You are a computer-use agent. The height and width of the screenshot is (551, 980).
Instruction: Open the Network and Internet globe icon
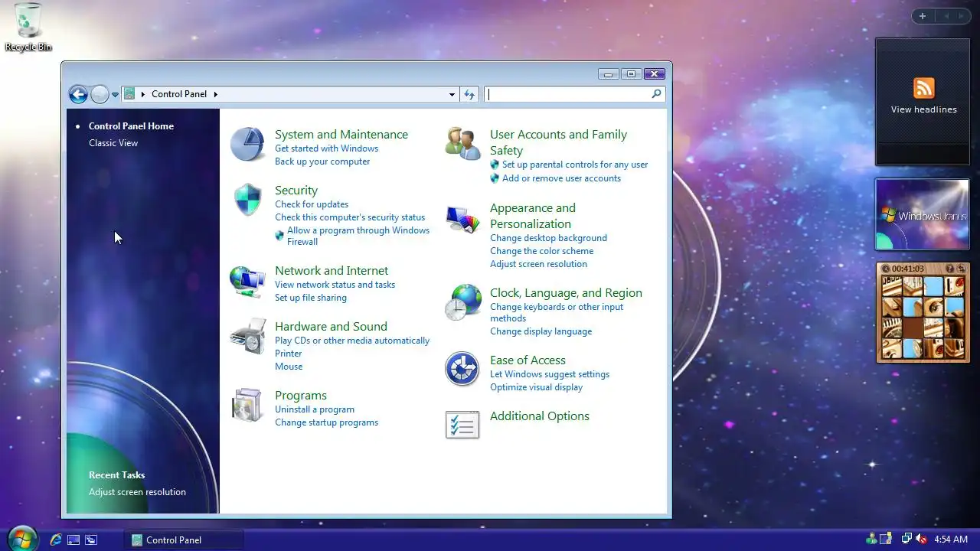pos(247,281)
